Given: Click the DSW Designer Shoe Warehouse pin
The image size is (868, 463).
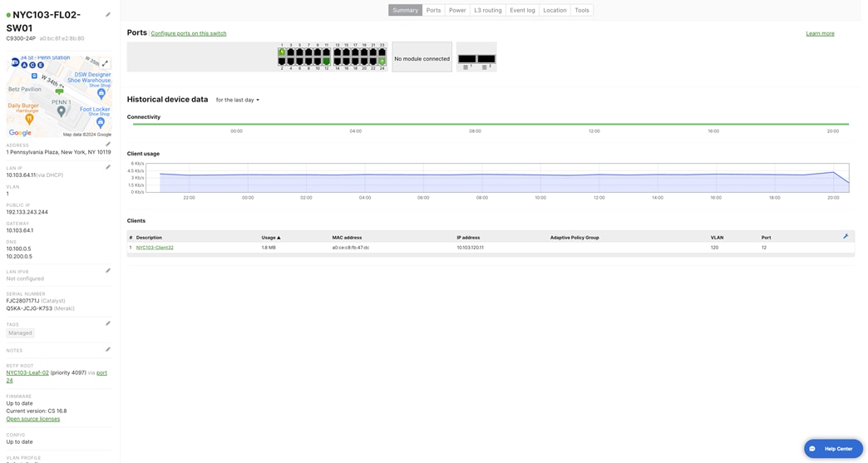Looking at the screenshot, I should [101, 94].
